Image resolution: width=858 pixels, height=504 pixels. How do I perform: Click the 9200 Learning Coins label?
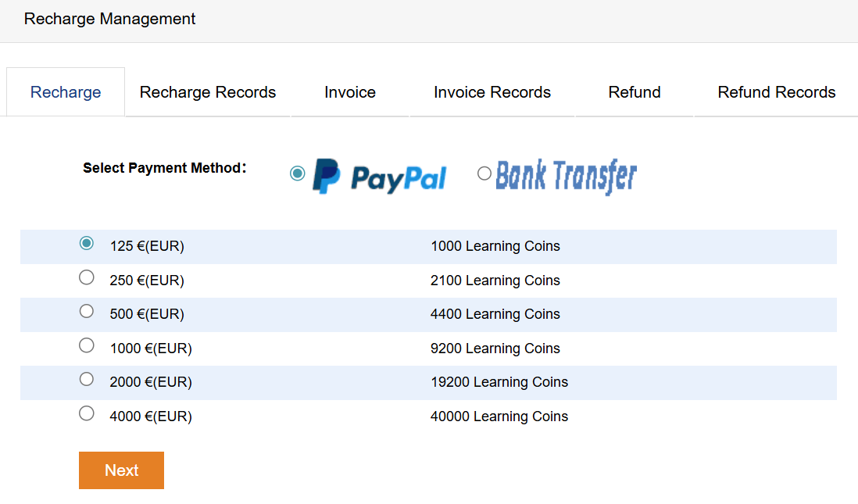[x=495, y=349]
